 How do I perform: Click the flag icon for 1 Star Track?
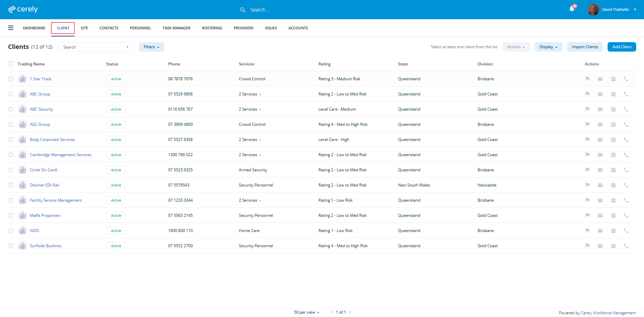tap(587, 79)
